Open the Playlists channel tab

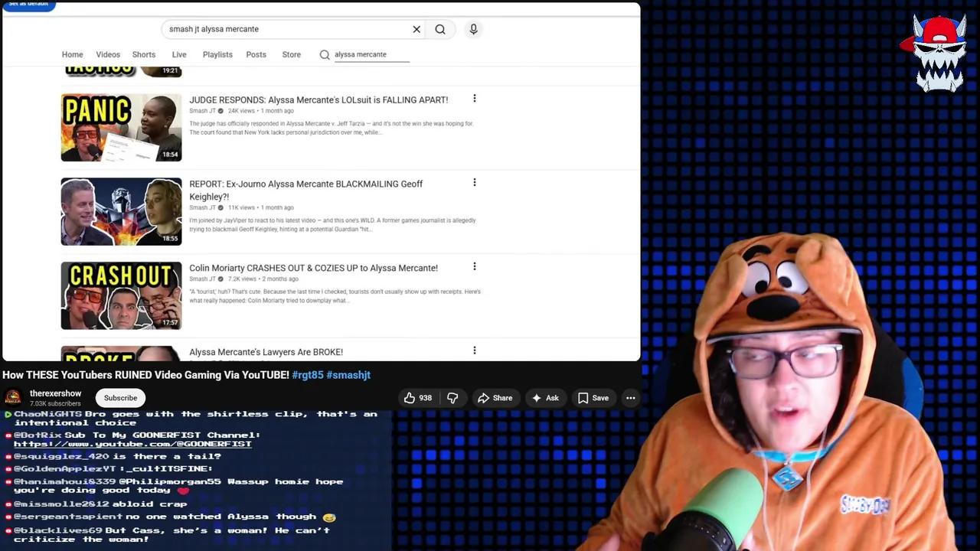[x=217, y=54]
